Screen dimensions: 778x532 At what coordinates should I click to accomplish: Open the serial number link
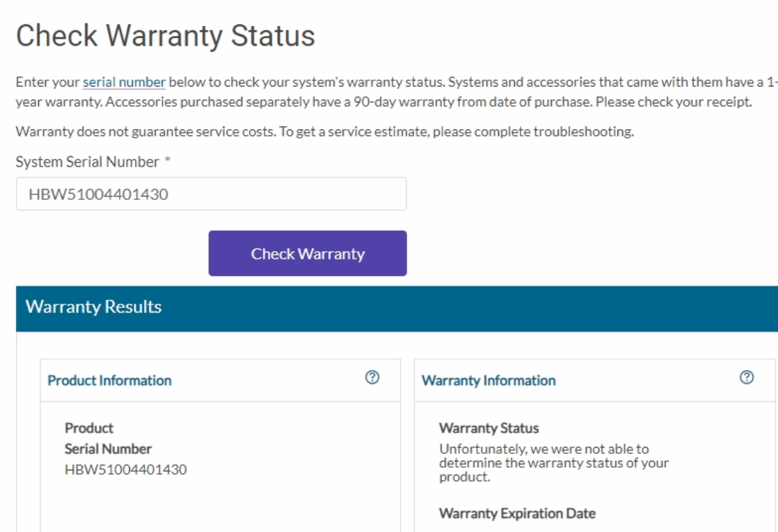click(124, 82)
